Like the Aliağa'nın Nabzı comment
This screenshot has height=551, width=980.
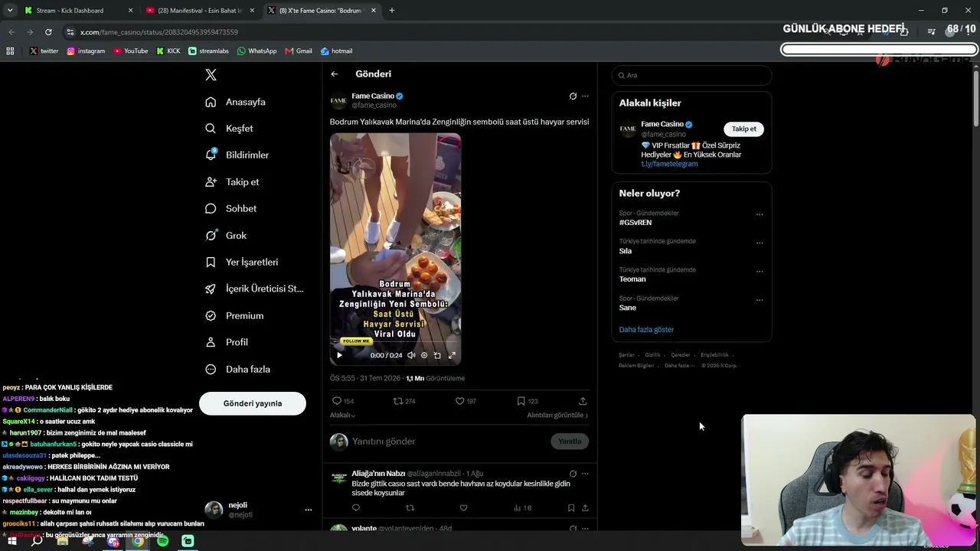pyautogui.click(x=463, y=508)
